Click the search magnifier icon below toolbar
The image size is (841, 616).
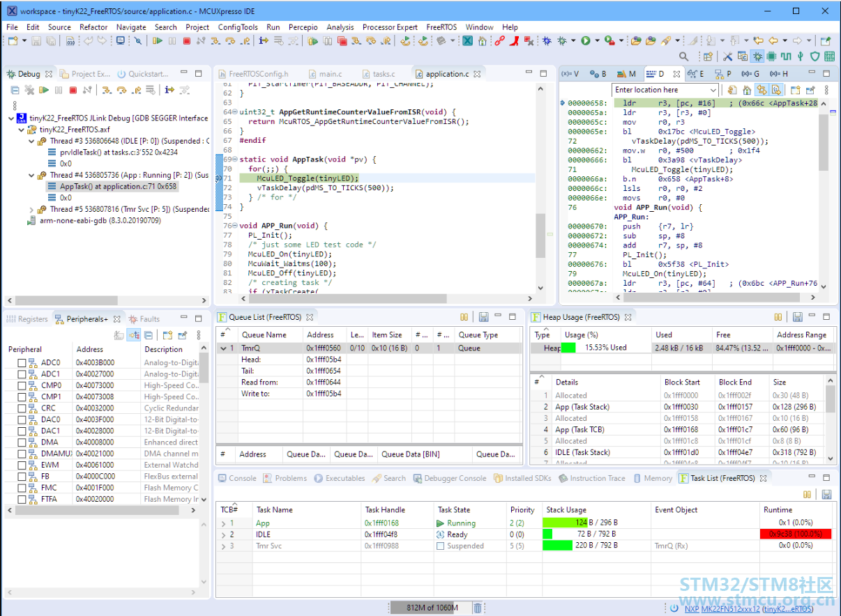coord(683,56)
